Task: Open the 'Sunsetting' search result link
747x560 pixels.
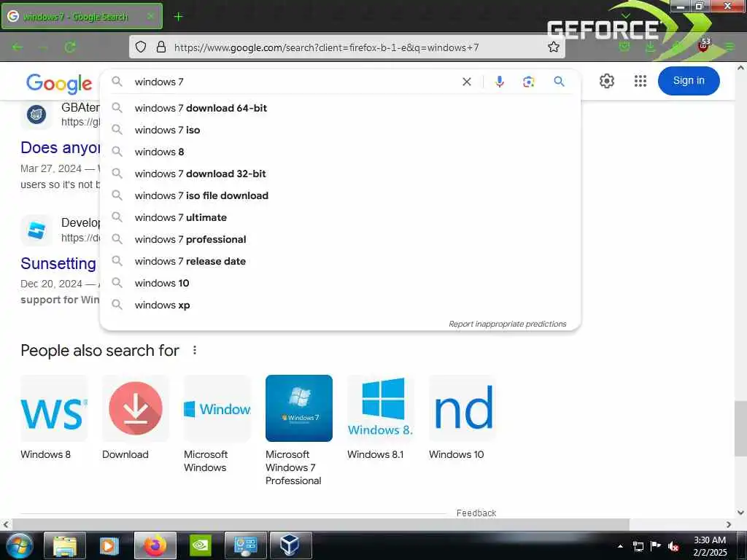Action: (58, 263)
